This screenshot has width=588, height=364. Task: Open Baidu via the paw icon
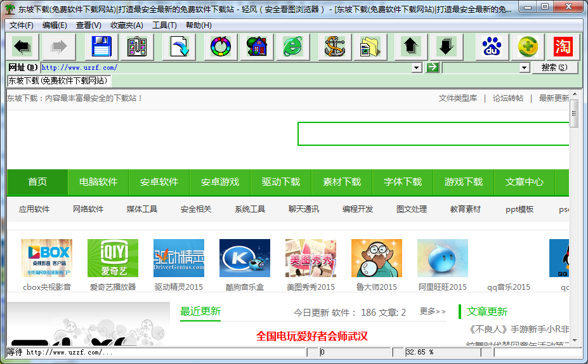pyautogui.click(x=492, y=47)
